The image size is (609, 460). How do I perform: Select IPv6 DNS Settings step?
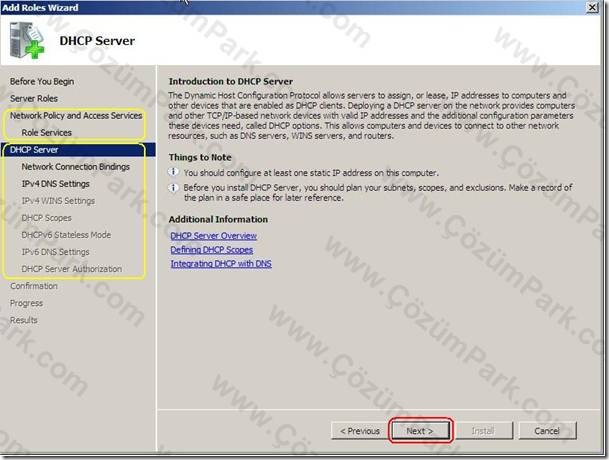point(56,252)
